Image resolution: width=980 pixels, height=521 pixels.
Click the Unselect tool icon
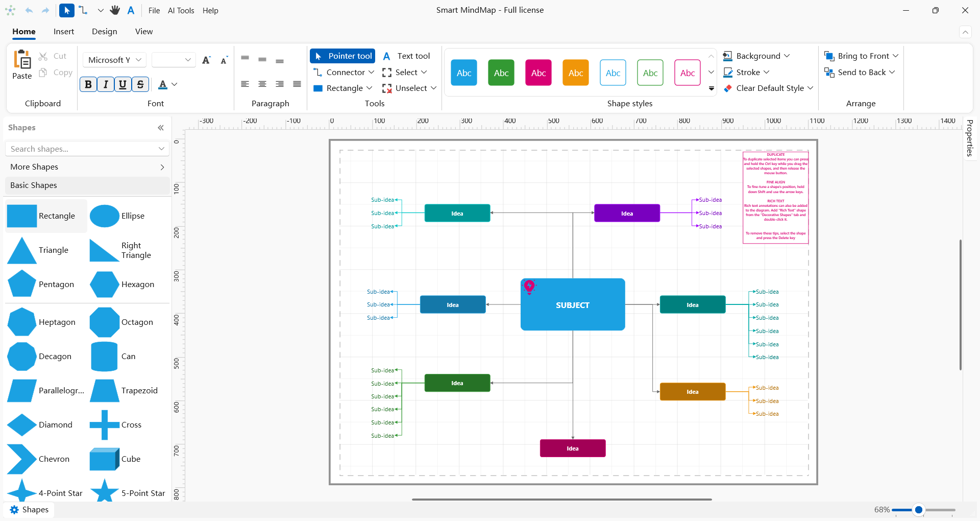pos(387,88)
